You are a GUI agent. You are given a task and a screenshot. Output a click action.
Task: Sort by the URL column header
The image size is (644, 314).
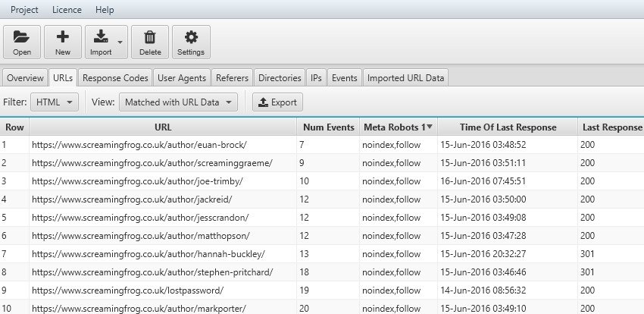(163, 127)
